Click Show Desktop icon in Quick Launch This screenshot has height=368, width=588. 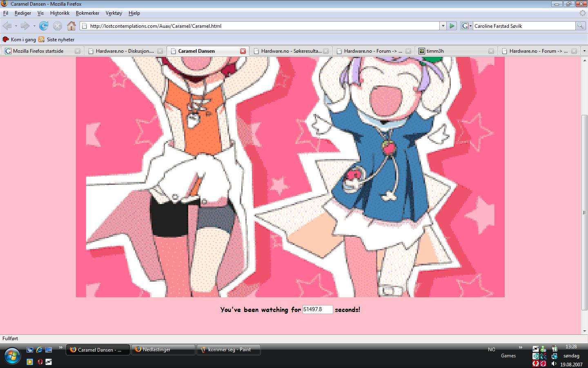(49, 350)
